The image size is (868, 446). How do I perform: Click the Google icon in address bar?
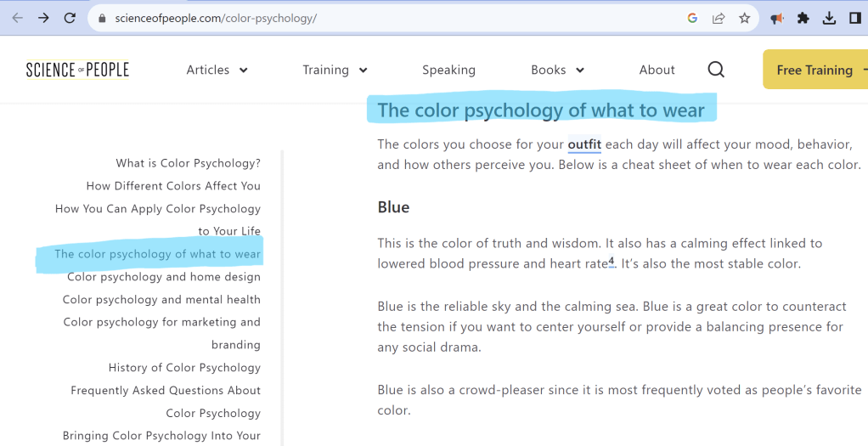coord(692,18)
